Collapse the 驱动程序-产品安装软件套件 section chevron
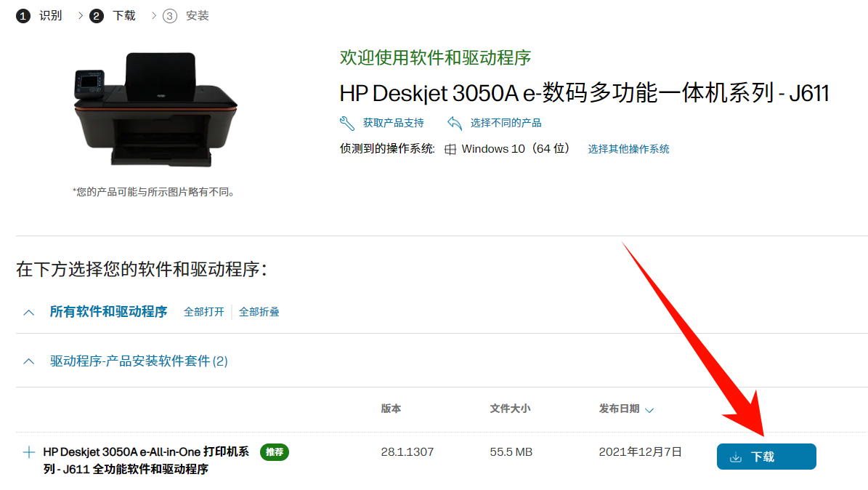This screenshot has width=868, height=490. tap(28, 361)
